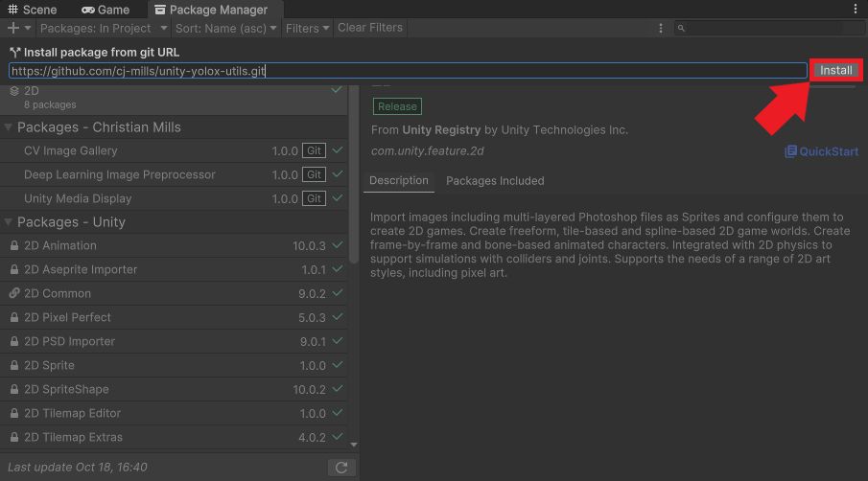Open the QuickStart link
This screenshot has height=481, width=868.
coord(822,151)
